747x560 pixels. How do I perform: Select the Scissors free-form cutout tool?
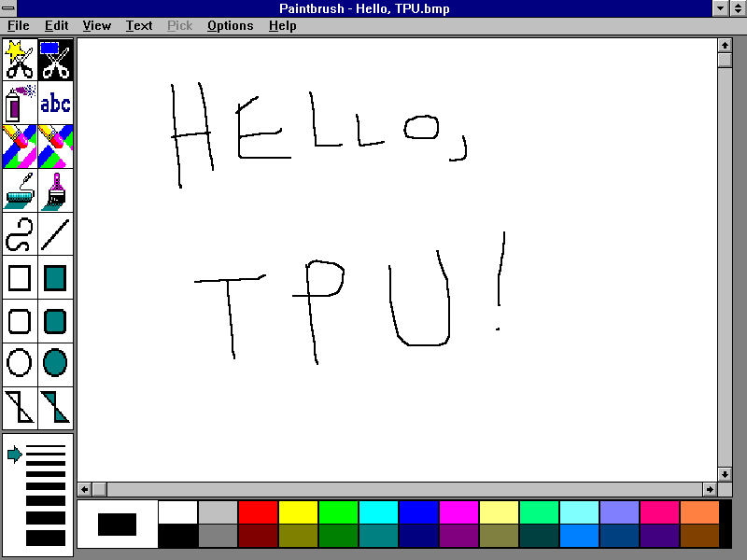tap(20, 60)
